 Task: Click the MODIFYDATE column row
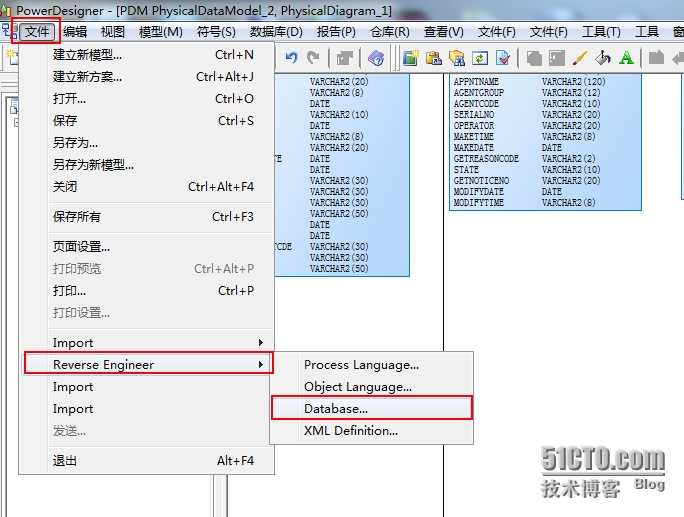click(x=545, y=192)
